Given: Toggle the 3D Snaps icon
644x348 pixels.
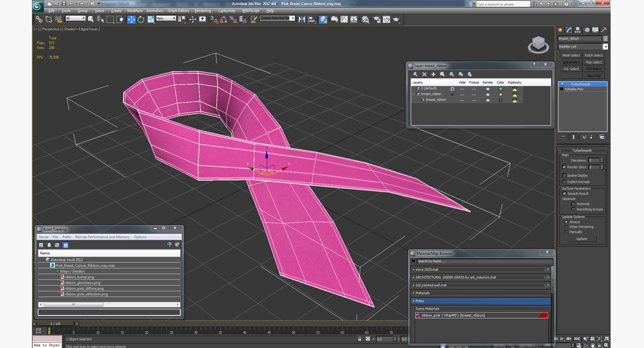Looking at the screenshot, I should [x=214, y=19].
